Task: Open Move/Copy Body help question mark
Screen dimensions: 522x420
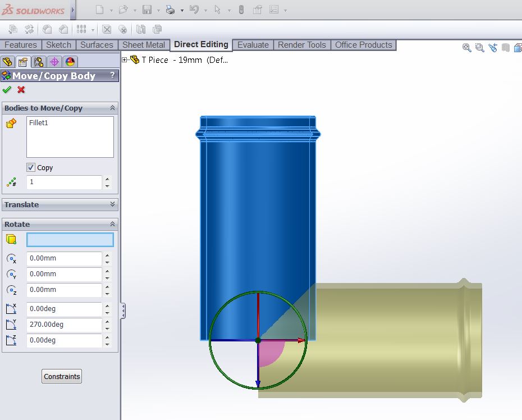Action: (x=112, y=76)
